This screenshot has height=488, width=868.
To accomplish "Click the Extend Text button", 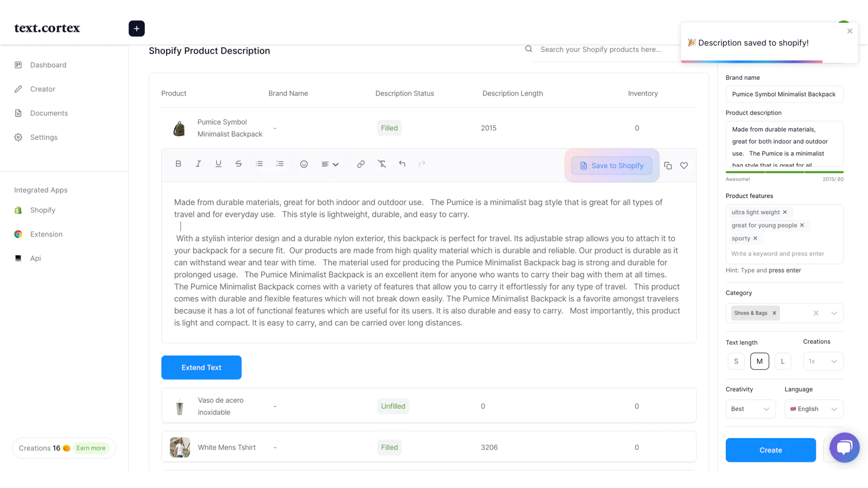I will pyautogui.click(x=201, y=368).
